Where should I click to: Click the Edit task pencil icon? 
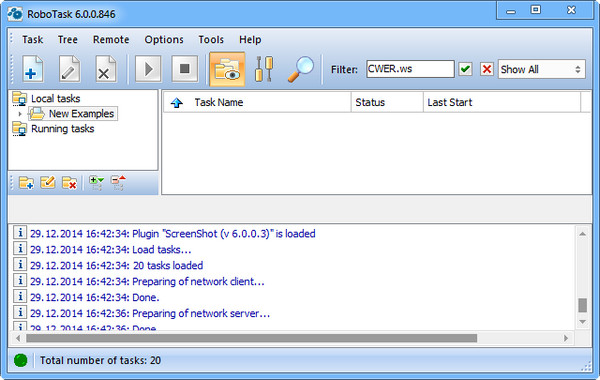tap(69, 69)
